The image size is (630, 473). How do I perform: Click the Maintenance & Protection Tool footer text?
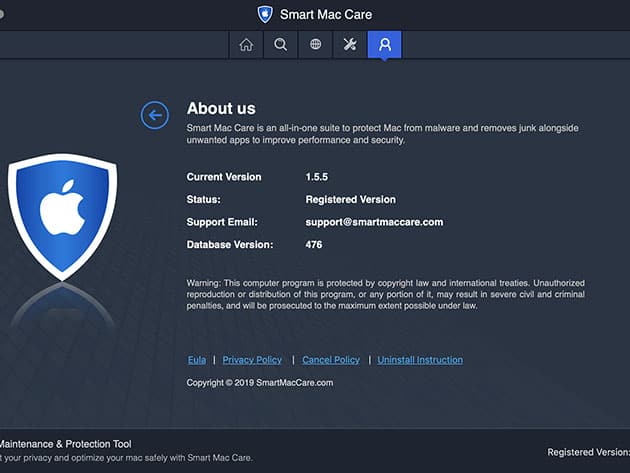(65, 443)
